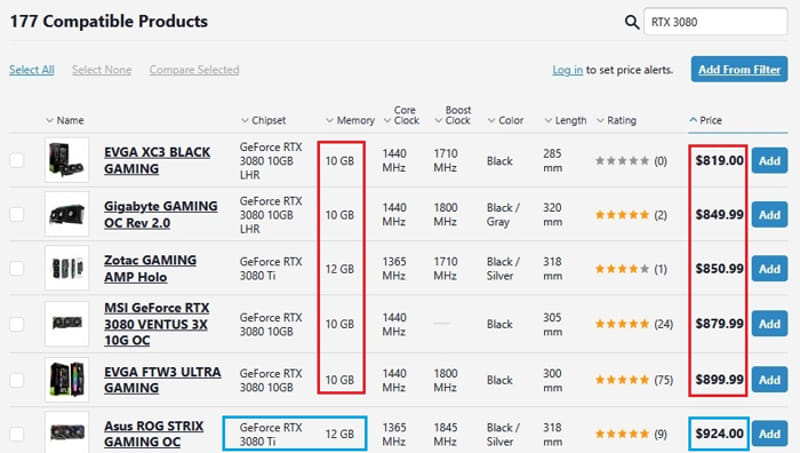Check the Zotac GAMING AMP Holo checkbox
The height and width of the screenshot is (453, 800).
click(x=16, y=268)
